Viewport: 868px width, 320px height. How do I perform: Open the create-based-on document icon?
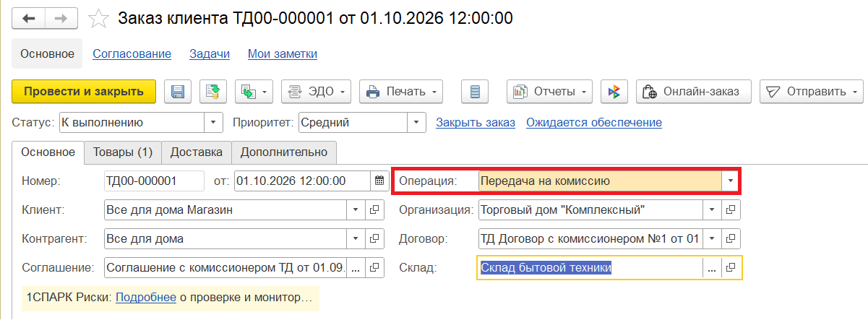(254, 92)
